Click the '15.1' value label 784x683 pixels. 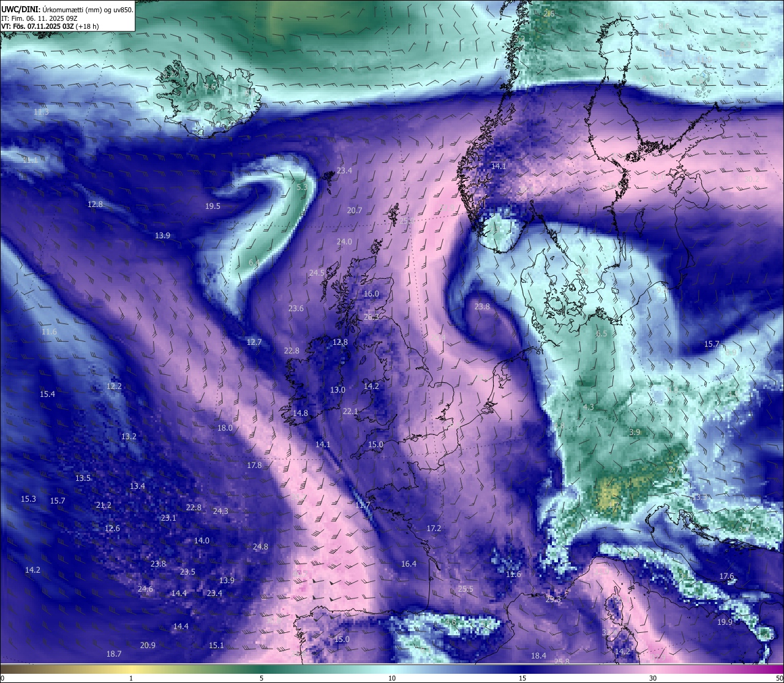(x=216, y=646)
